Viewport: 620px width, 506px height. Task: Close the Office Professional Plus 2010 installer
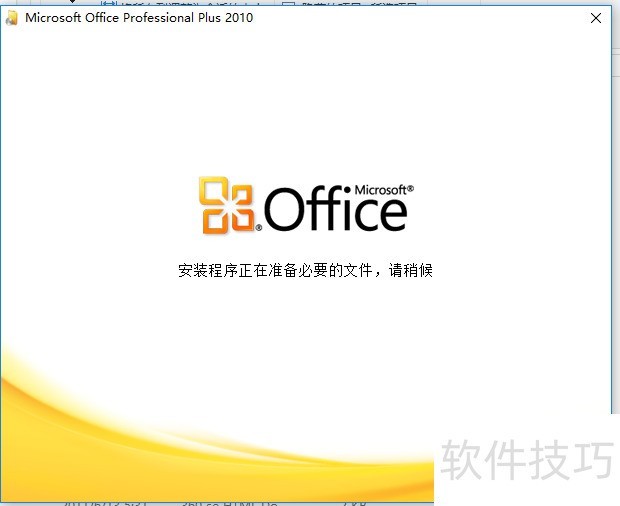click(x=595, y=18)
